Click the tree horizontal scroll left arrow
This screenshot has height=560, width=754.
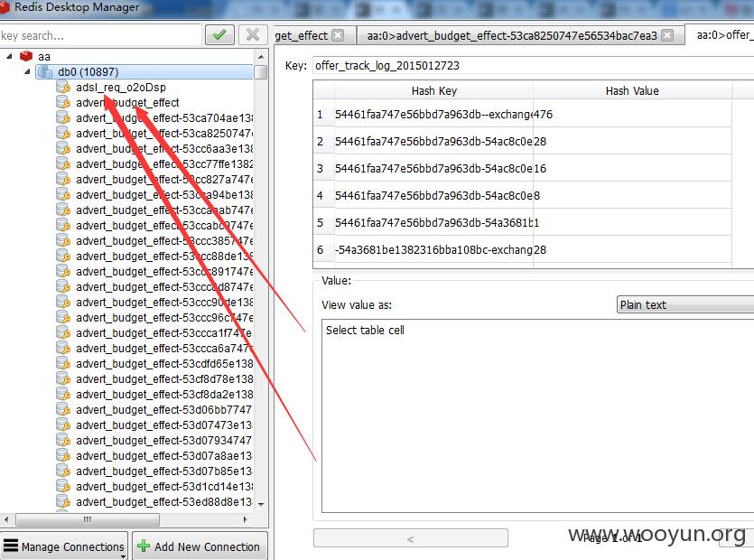click(5, 519)
